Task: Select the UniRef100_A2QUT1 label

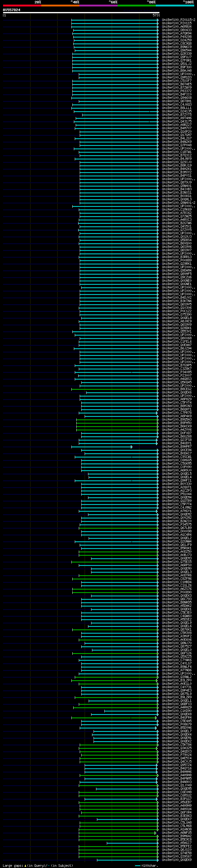Action: coord(177,487)
